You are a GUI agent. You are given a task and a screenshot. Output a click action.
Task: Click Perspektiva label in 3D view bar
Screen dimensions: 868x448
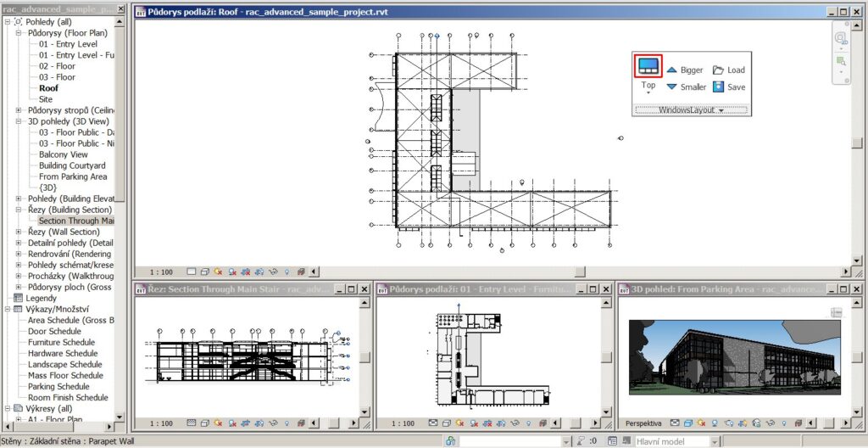tap(643, 423)
